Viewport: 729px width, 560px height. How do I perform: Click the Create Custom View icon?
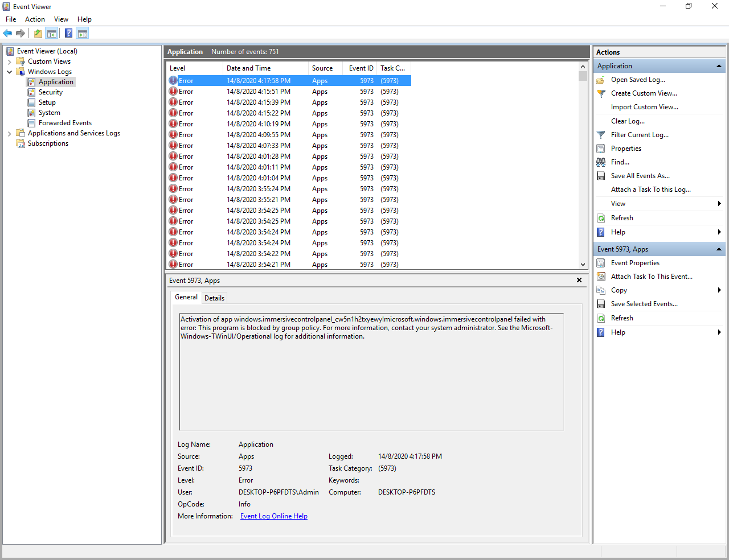(601, 93)
